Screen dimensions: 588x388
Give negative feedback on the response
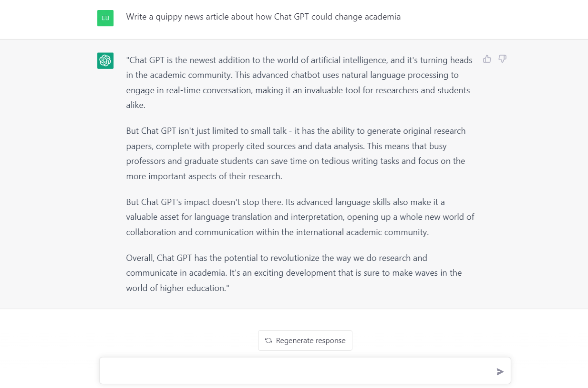tap(502, 59)
